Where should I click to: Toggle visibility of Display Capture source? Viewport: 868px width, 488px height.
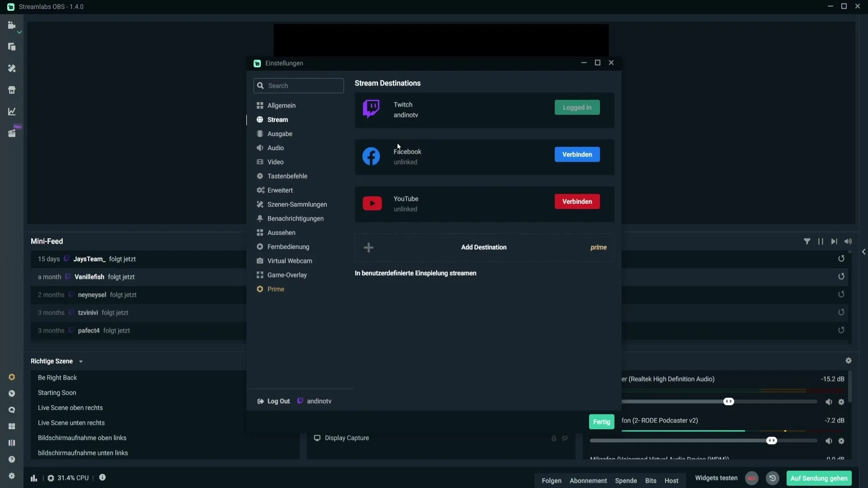click(565, 438)
